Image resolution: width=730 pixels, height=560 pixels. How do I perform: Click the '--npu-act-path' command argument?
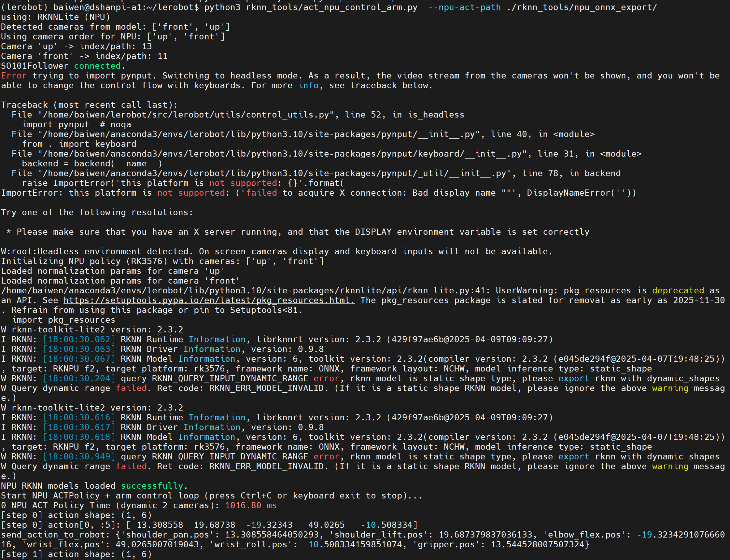464,7
